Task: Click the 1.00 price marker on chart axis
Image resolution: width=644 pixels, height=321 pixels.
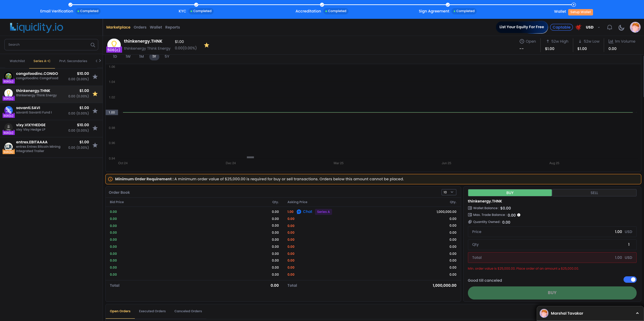Action: tap(112, 112)
